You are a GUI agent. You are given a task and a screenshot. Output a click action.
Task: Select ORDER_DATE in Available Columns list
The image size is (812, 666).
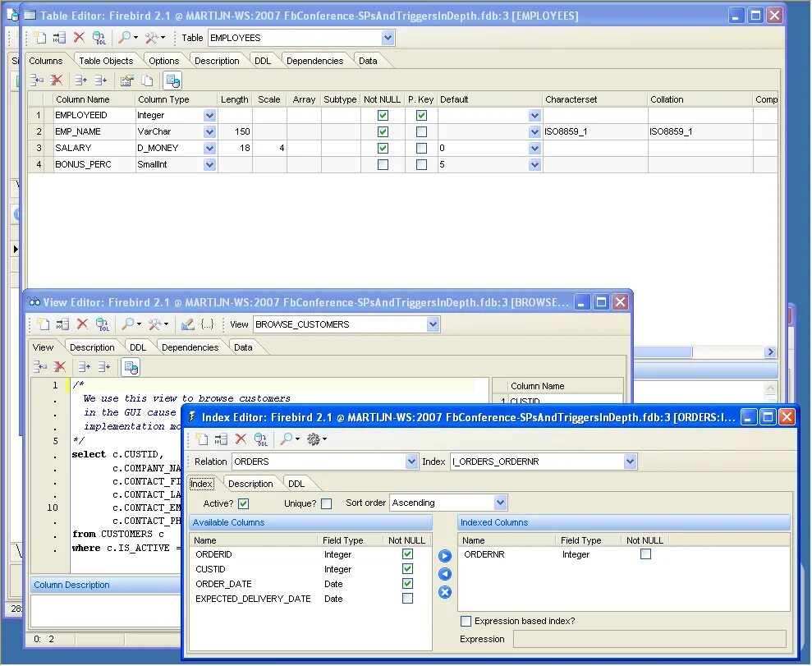click(x=223, y=584)
